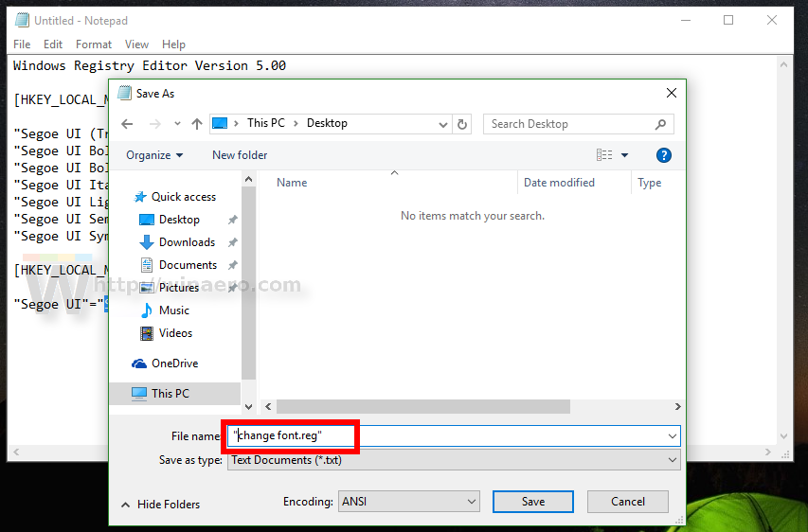Go up one folder level arrow
The width and height of the screenshot is (808, 532).
(x=197, y=124)
